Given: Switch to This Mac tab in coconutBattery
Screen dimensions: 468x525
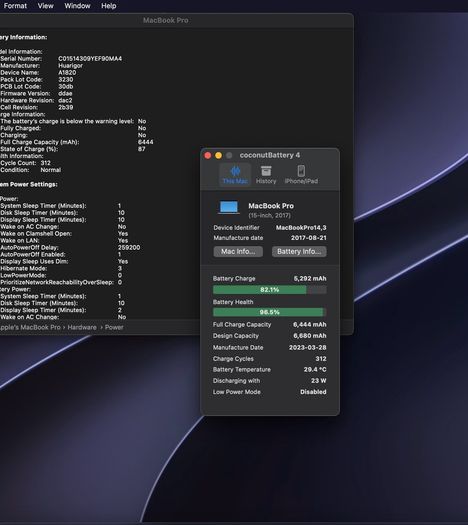Looking at the screenshot, I should 235,175.
